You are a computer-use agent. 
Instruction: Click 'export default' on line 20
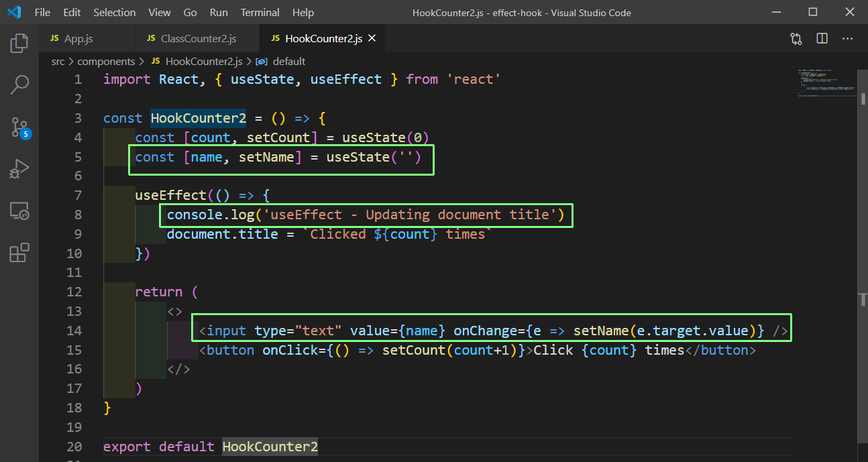pos(159,447)
